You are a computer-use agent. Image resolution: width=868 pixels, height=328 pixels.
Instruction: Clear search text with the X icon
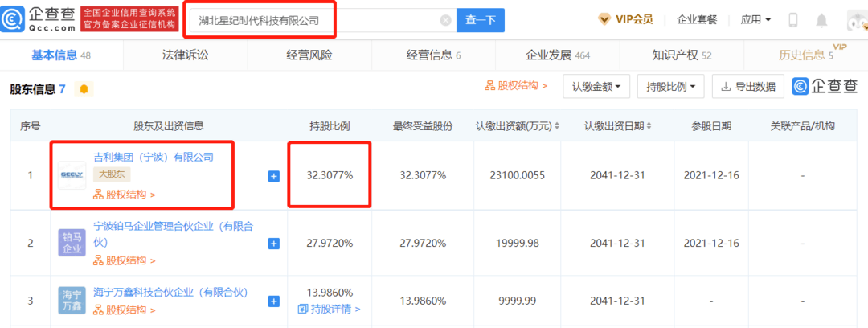[x=445, y=21]
